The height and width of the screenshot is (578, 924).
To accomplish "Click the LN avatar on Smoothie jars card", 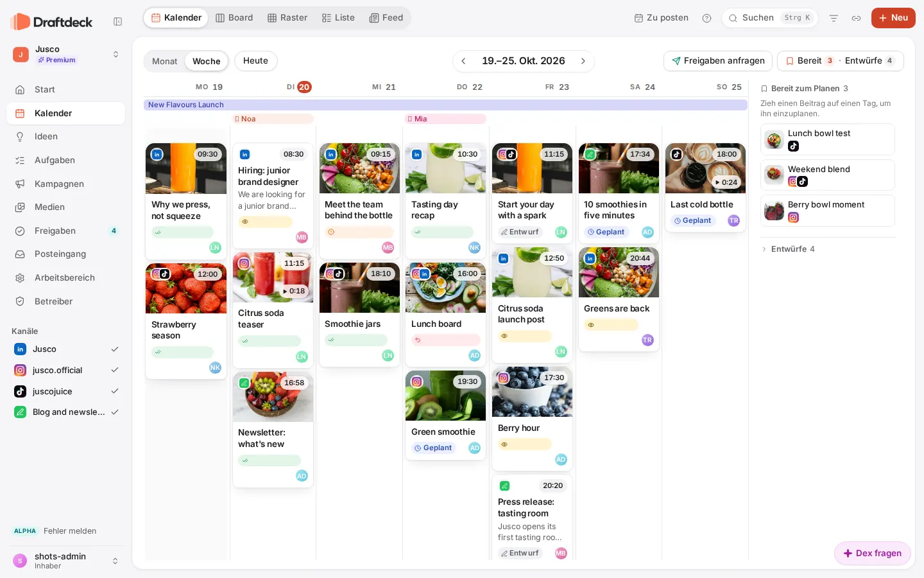I will (x=388, y=356).
